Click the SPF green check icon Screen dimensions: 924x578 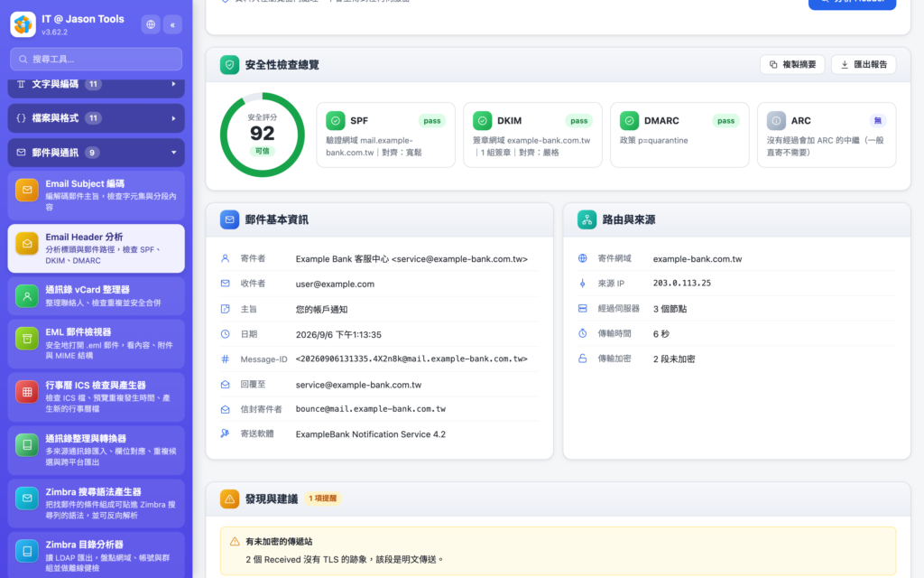coord(336,120)
